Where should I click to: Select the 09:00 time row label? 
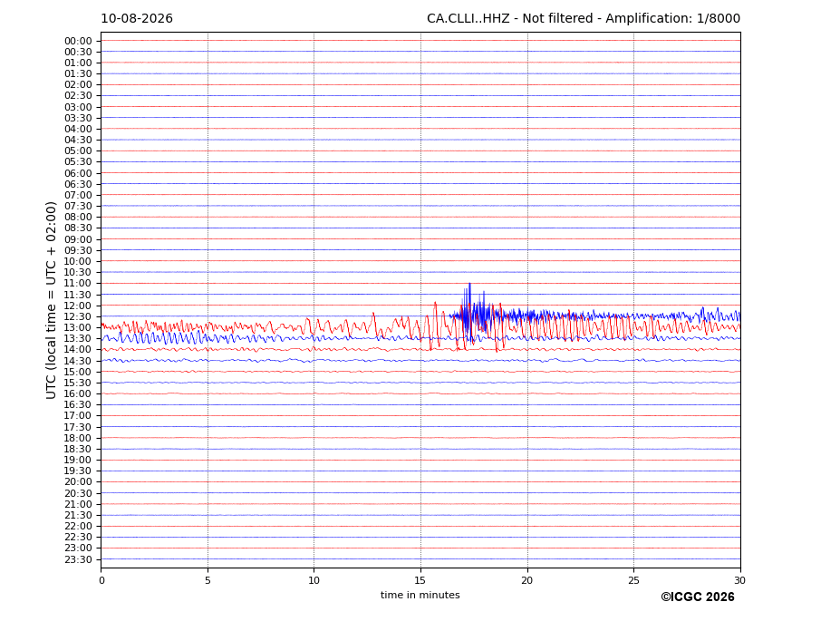[x=78, y=239]
